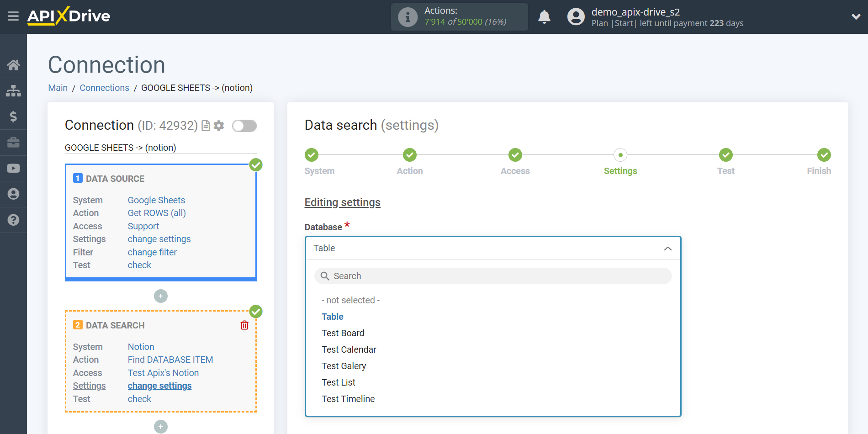Open the video tutorials sidebar icon
This screenshot has width=868, height=434.
click(13, 168)
